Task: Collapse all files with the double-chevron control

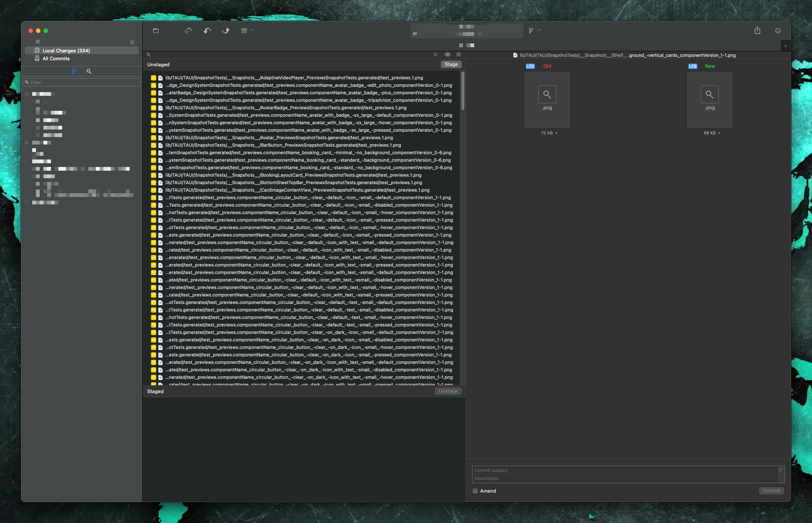Action: click(435, 54)
